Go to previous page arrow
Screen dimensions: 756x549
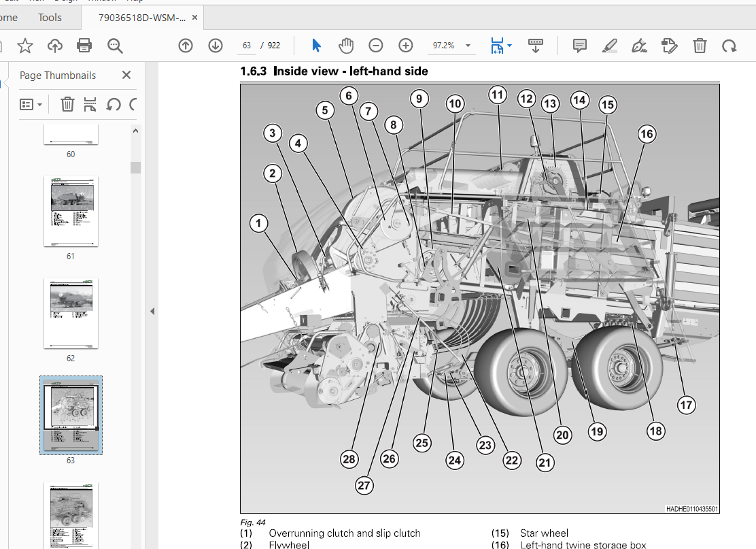click(x=186, y=46)
